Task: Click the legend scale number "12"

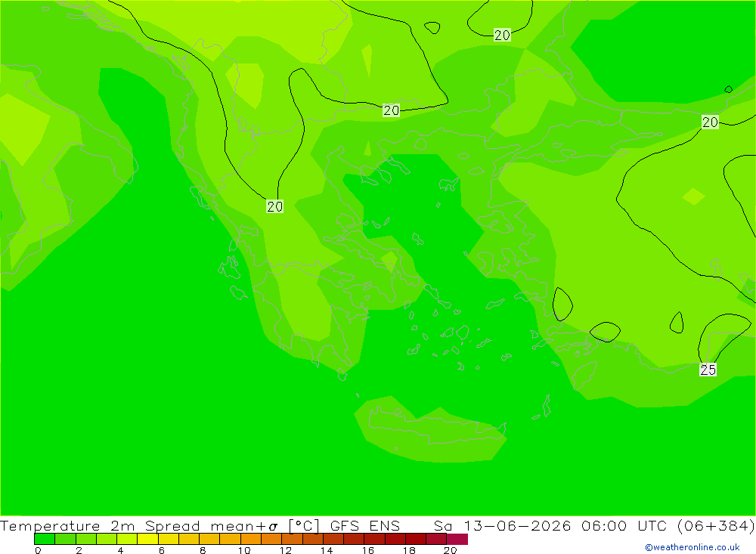Action: pos(286,550)
